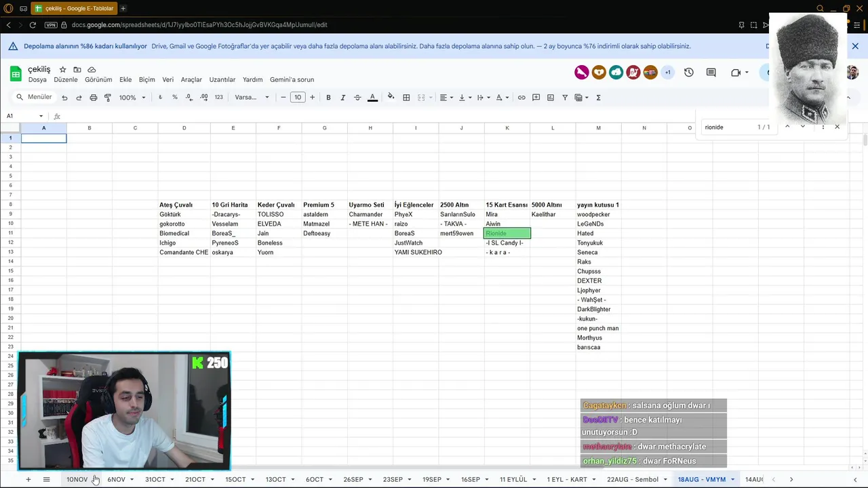This screenshot has width=868, height=488.
Task: Format as currency using the lira icon
Action: pyautogui.click(x=161, y=98)
